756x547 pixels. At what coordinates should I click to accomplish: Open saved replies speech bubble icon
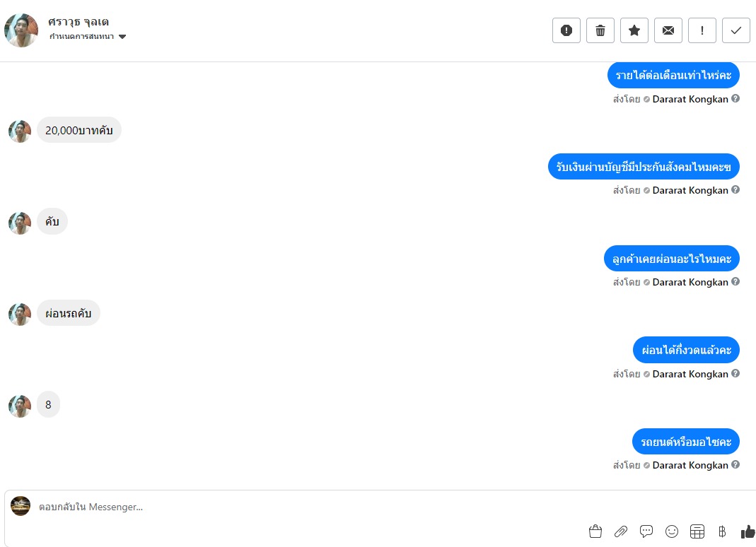click(x=646, y=531)
